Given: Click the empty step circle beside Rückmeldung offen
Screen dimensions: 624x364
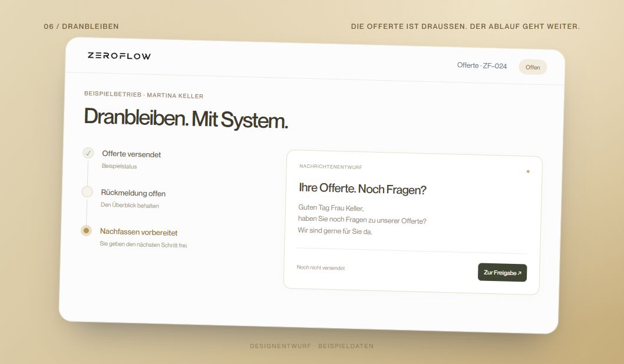Looking at the screenshot, I should pyautogui.click(x=87, y=192).
